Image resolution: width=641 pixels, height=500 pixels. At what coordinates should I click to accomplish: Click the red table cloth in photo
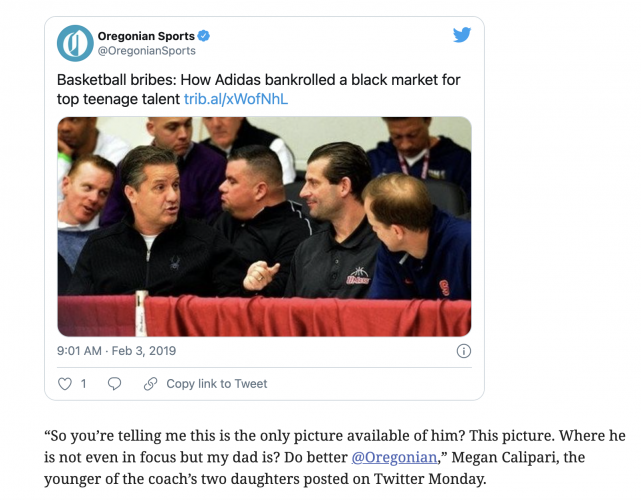coord(264,316)
